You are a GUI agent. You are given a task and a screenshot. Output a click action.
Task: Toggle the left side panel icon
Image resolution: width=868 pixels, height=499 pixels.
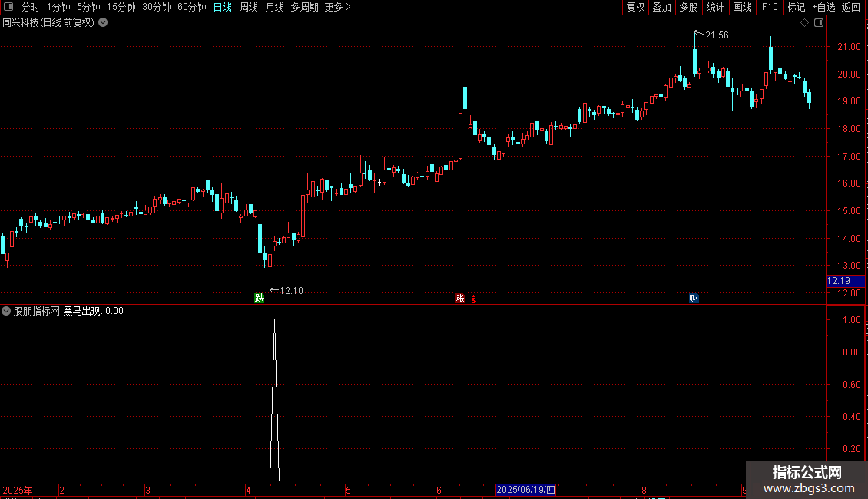(x=8, y=7)
